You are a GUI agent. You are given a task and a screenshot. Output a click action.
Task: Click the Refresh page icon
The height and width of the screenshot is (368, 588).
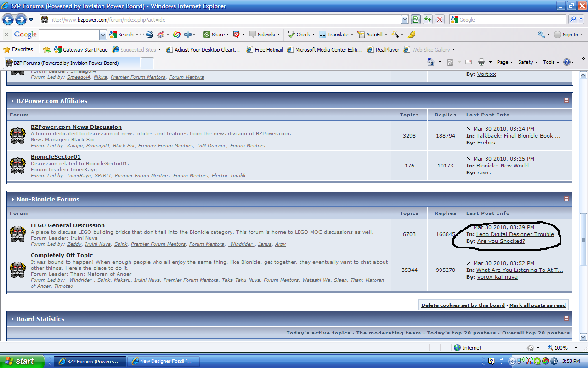tap(428, 19)
